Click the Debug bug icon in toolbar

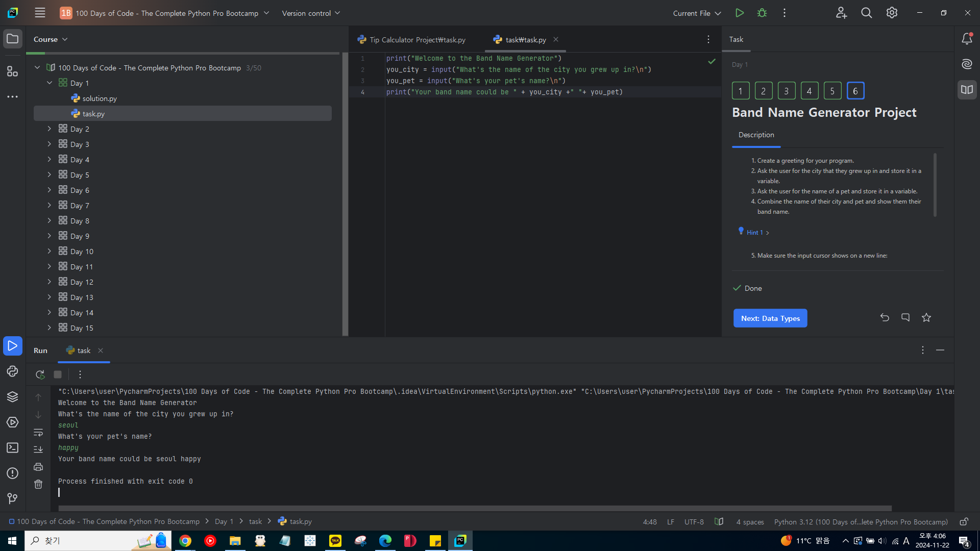762,13
